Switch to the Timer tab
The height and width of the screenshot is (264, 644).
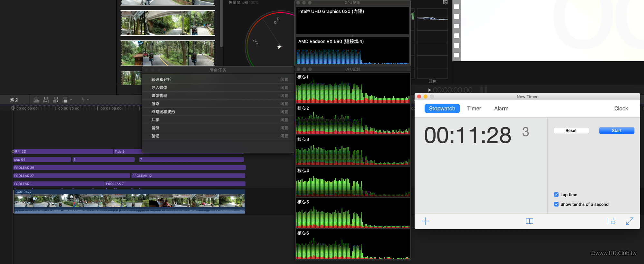click(x=474, y=109)
